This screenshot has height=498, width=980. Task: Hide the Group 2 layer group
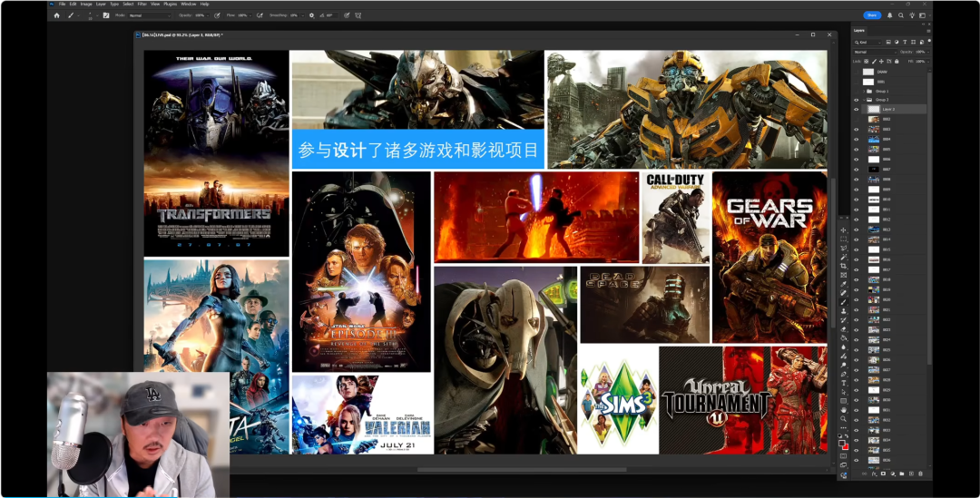click(x=857, y=100)
